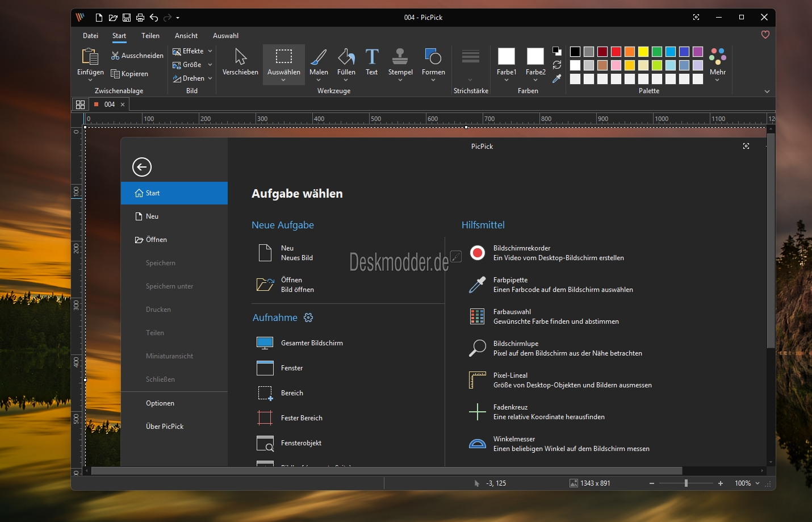Select the Verschieben move tool
The height and width of the screenshot is (522, 812).
tap(240, 62)
